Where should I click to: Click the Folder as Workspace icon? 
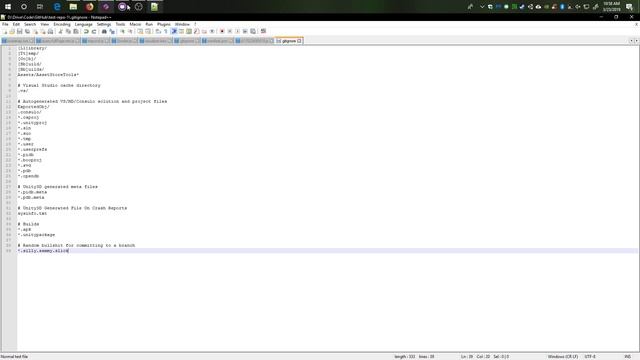point(204,31)
